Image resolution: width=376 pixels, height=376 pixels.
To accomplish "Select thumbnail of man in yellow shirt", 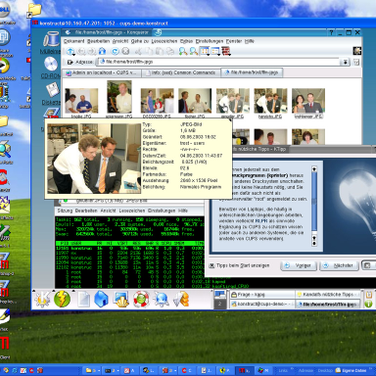I will click(x=119, y=97).
